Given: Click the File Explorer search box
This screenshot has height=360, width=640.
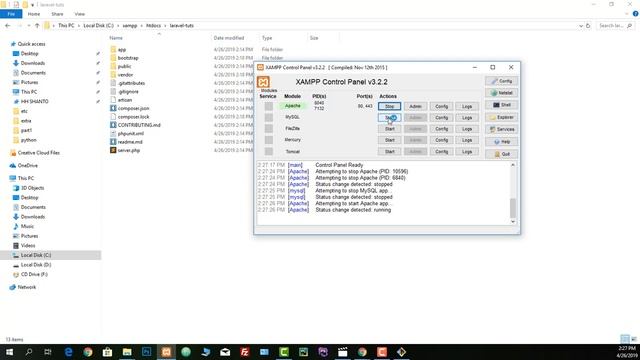Looking at the screenshot, I should (x=616, y=25).
